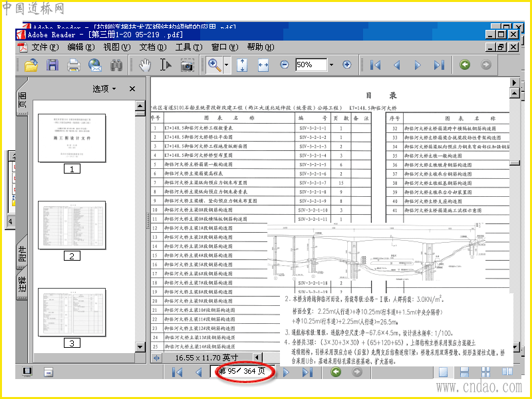This screenshot has width=532, height=399.
Task: Go to next page in toolbar
Action: (x=418, y=65)
